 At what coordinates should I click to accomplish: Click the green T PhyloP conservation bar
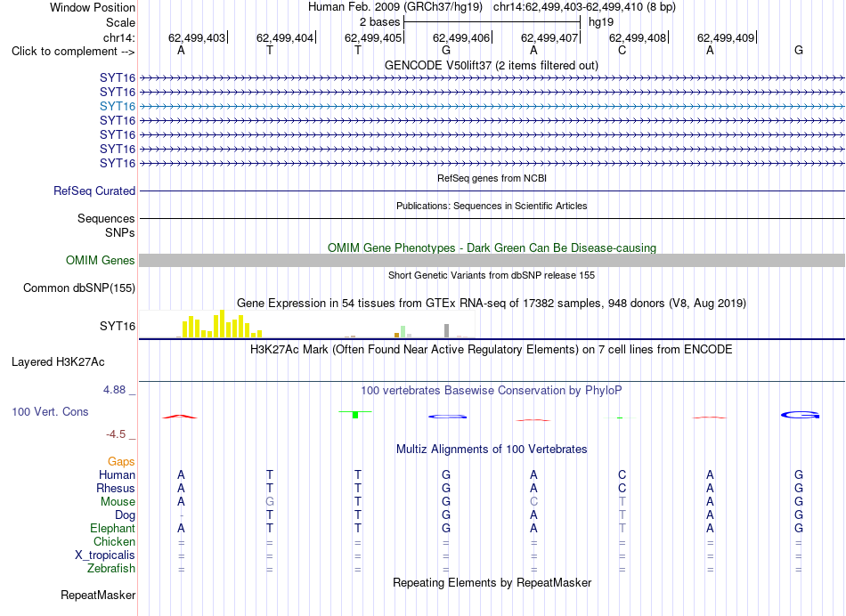[x=355, y=414]
